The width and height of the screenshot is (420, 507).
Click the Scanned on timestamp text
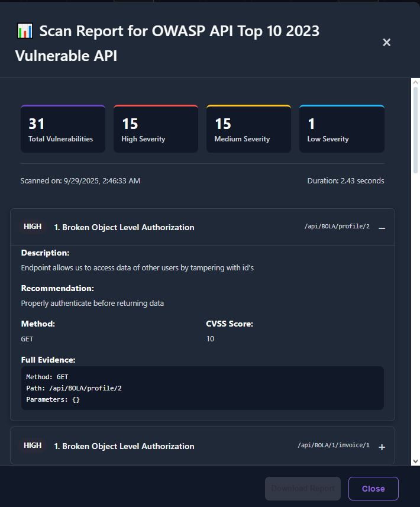point(80,180)
